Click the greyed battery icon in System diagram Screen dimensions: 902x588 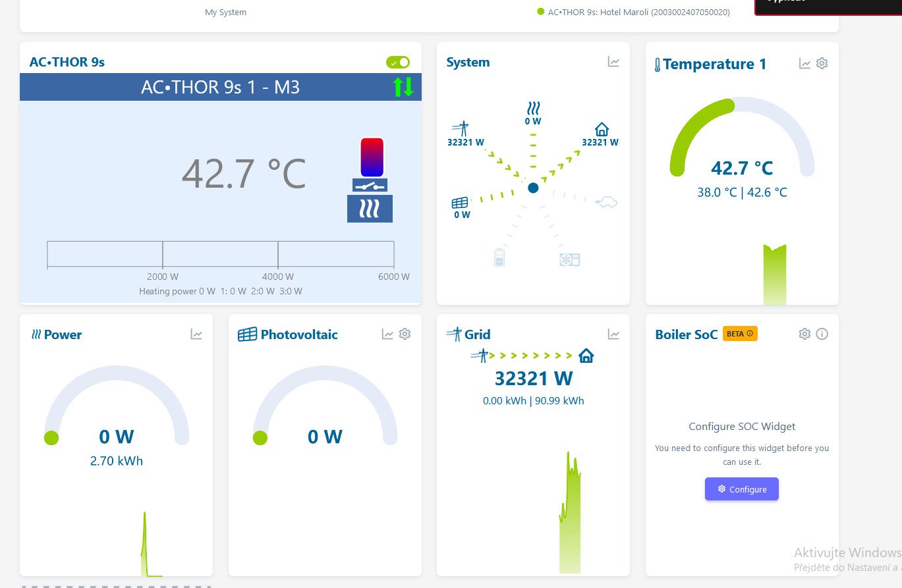click(499, 257)
